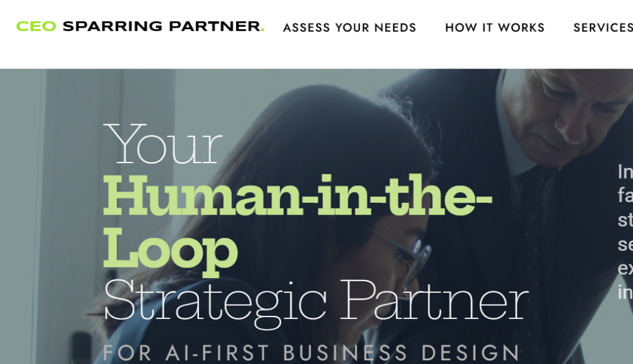Click the green period after PARTNER
Viewport: 633px width, 364px height.
(x=262, y=30)
